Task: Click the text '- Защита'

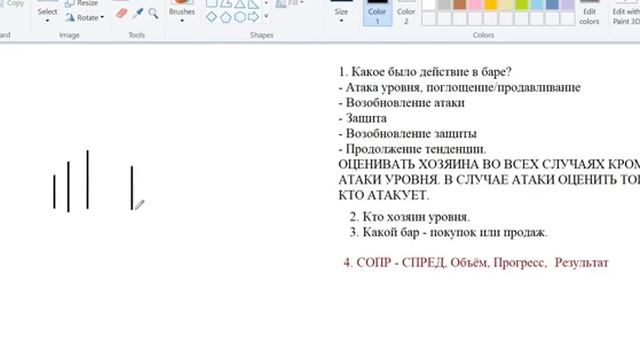Action: pyautogui.click(x=362, y=118)
